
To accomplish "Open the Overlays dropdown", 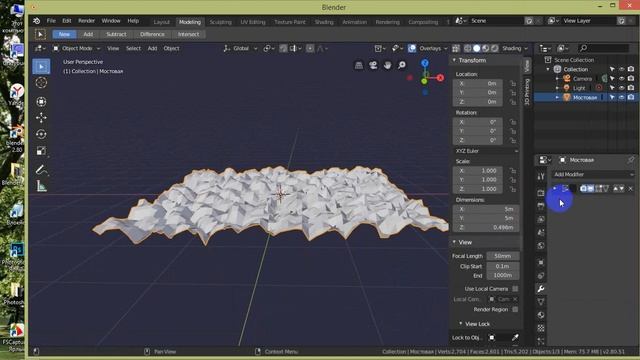I will (x=433, y=49).
